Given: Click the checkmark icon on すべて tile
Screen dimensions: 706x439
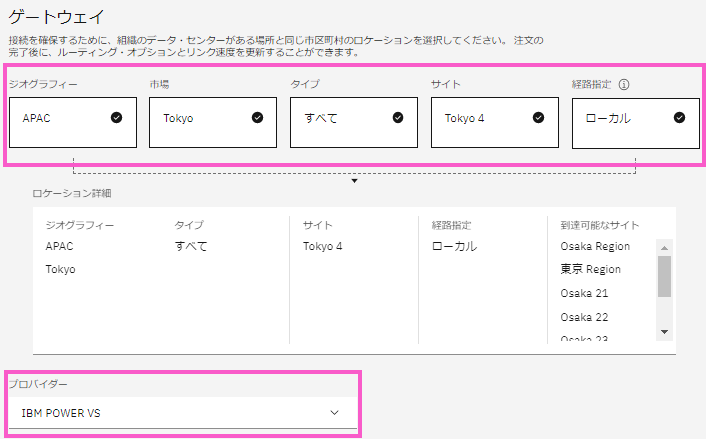Looking at the screenshot, I should coord(398,118).
